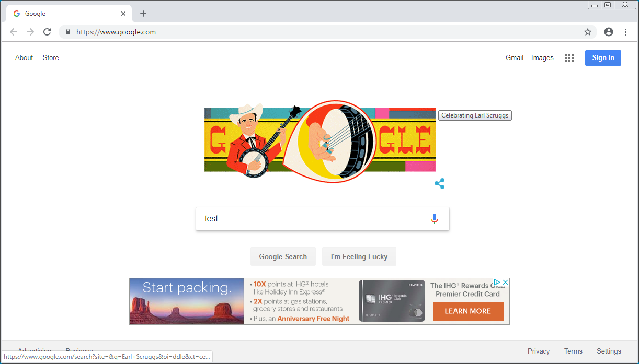This screenshot has height=364, width=639.
Task: Click the address bar URL
Action: click(116, 32)
